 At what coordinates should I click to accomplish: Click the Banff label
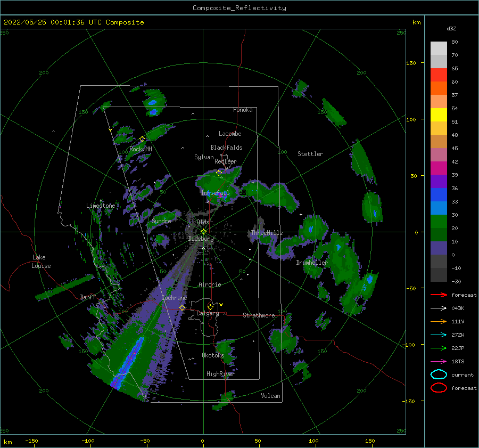click(x=88, y=297)
